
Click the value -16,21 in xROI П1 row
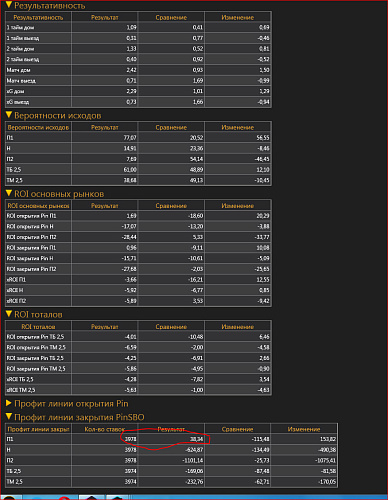point(195,279)
